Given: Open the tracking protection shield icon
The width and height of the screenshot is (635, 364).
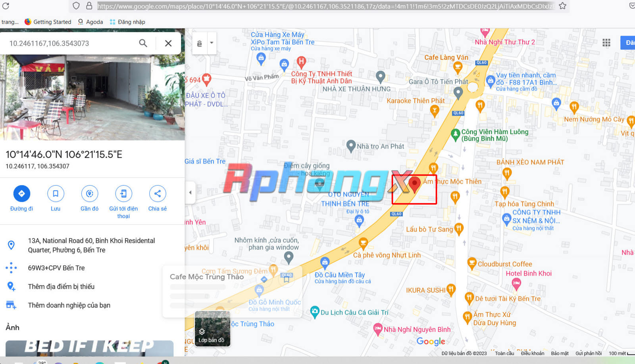Looking at the screenshot, I should [x=76, y=6].
